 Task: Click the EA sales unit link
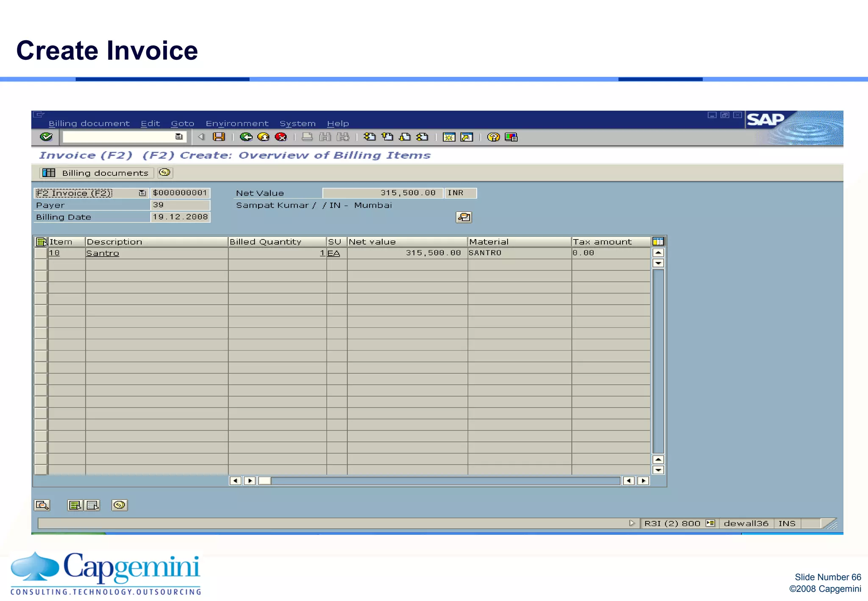(334, 253)
